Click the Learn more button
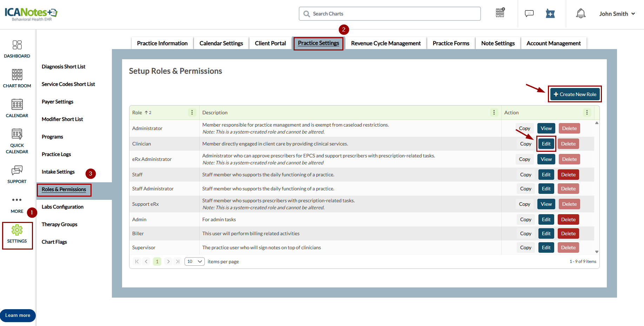 (x=18, y=315)
